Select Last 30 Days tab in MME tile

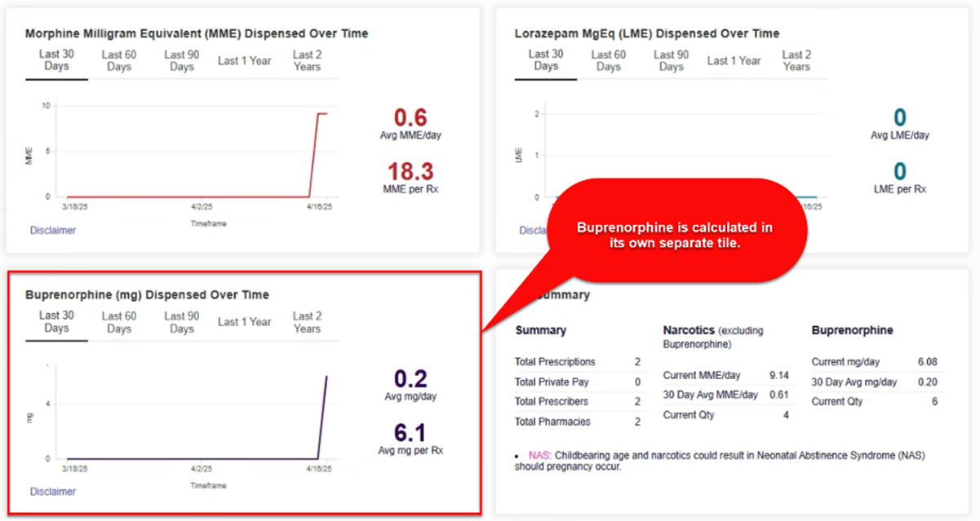56,60
